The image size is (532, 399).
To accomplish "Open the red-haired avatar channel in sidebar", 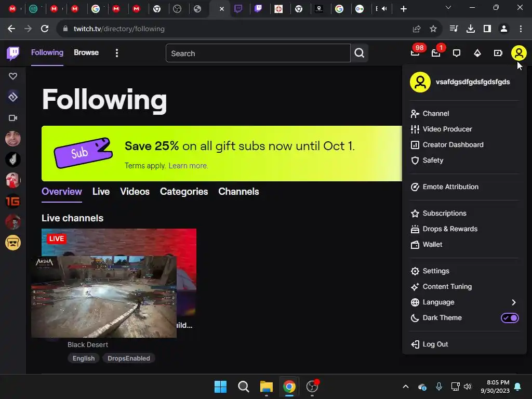I will coord(13,222).
